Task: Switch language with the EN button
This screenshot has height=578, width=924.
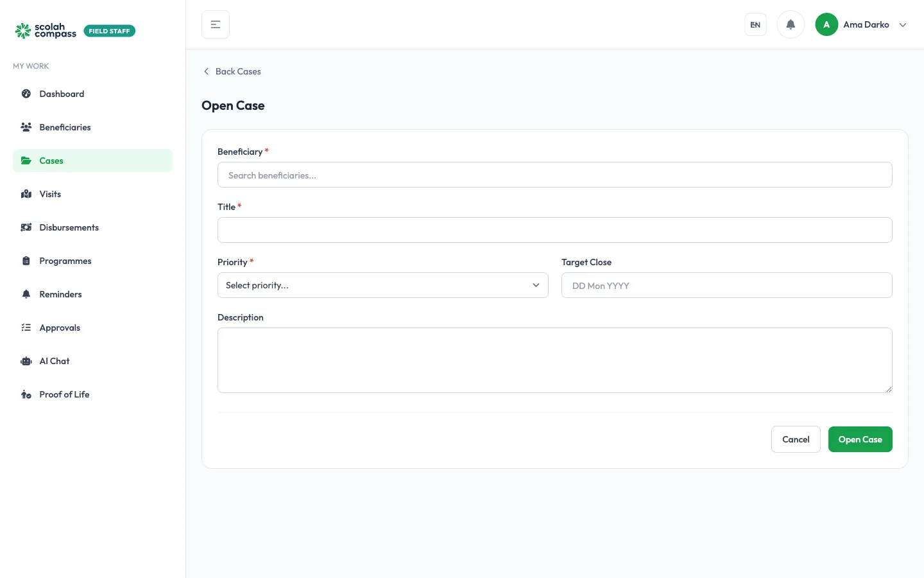Action: pyautogui.click(x=755, y=25)
